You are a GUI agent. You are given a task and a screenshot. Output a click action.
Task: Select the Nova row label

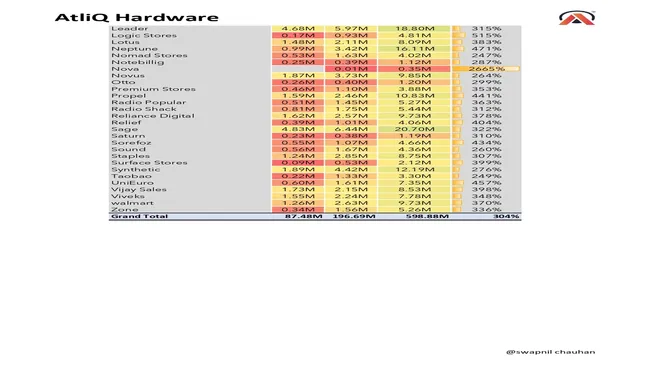[x=125, y=69]
